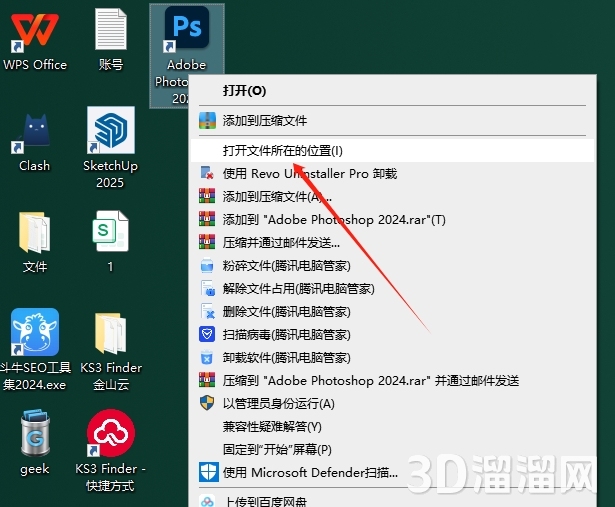Choose 卸载软件(腾讯电脑管家)

pyautogui.click(x=392, y=358)
